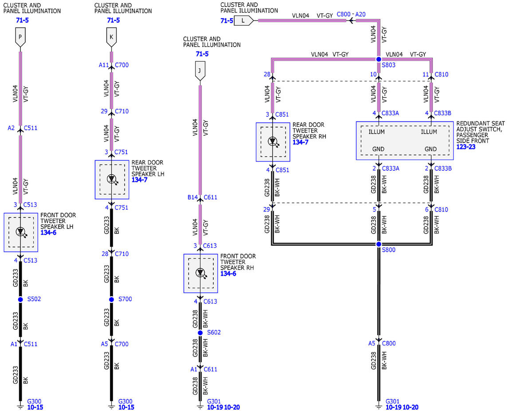Click the A11 C700 connector label
This screenshot has width=532, height=411.
pos(114,65)
